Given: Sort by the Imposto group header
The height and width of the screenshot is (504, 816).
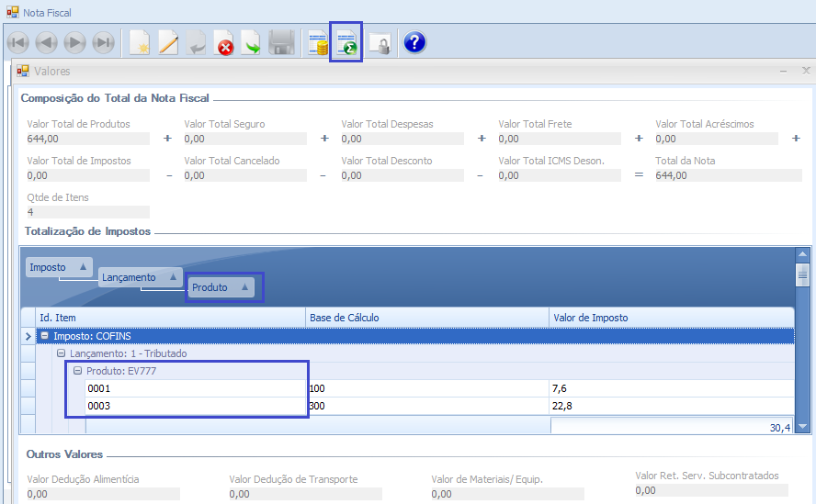Looking at the screenshot, I should (x=59, y=267).
